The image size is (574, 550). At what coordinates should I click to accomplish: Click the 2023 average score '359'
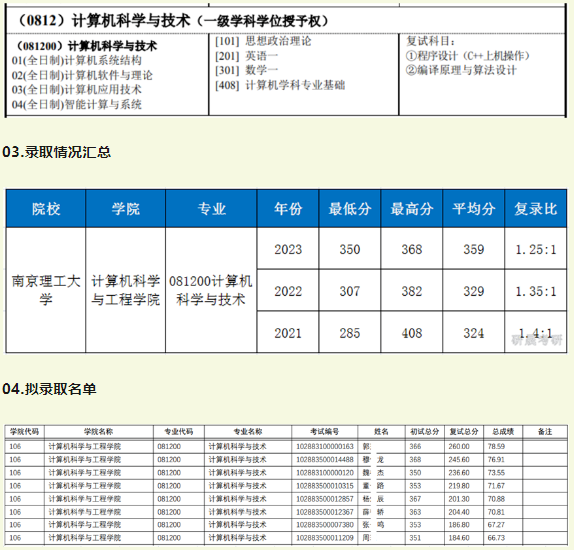[x=474, y=249]
